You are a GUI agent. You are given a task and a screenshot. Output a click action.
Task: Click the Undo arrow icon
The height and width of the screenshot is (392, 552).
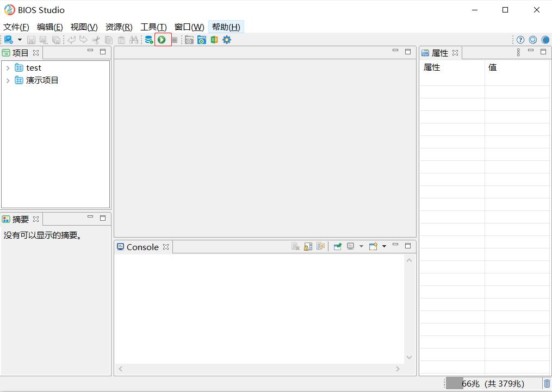click(x=71, y=40)
